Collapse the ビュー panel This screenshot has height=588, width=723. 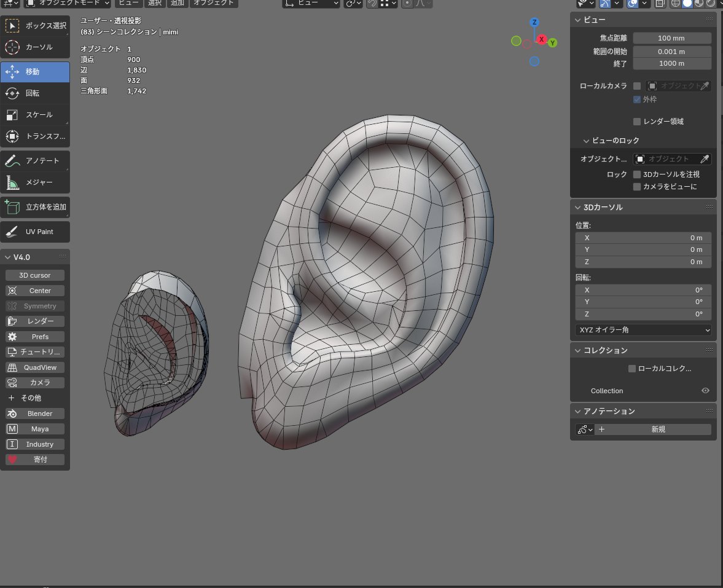(x=578, y=20)
